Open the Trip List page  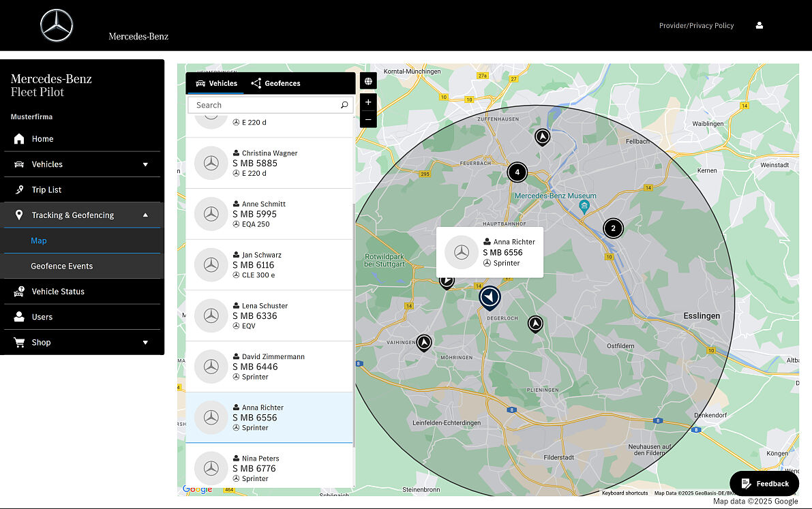click(46, 189)
